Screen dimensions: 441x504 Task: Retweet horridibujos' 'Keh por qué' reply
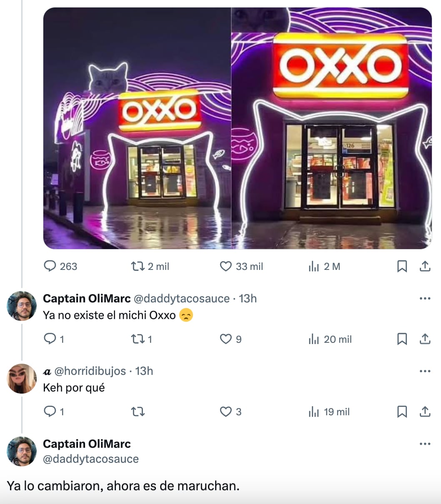(138, 412)
